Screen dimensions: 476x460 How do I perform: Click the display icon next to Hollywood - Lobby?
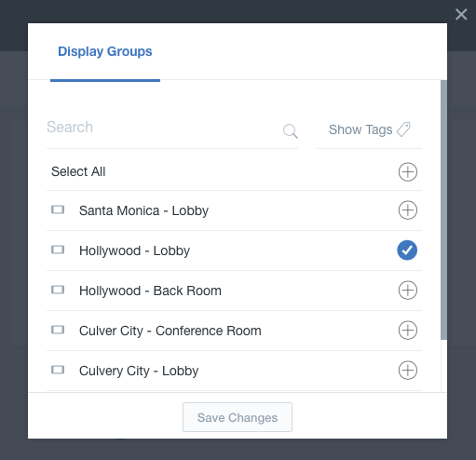(x=58, y=250)
